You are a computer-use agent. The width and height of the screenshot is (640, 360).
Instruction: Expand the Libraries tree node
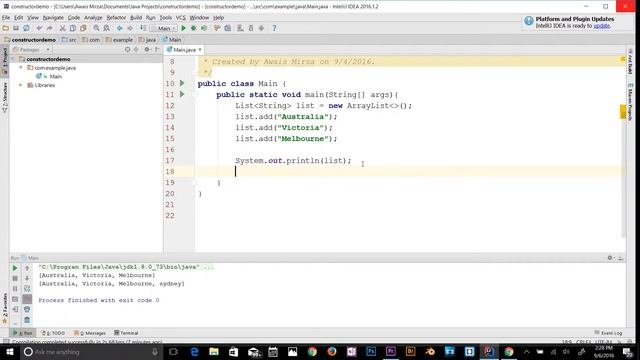pos(21,85)
